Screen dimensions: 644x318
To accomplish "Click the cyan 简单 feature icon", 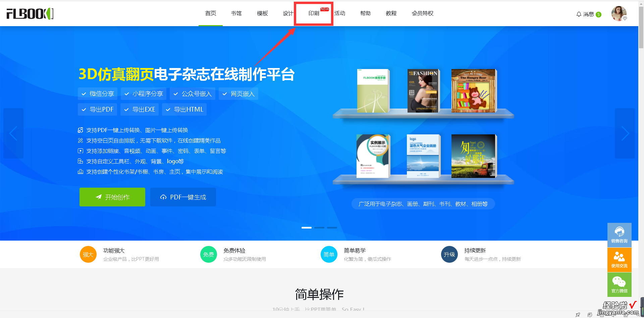I will pos(329,254).
